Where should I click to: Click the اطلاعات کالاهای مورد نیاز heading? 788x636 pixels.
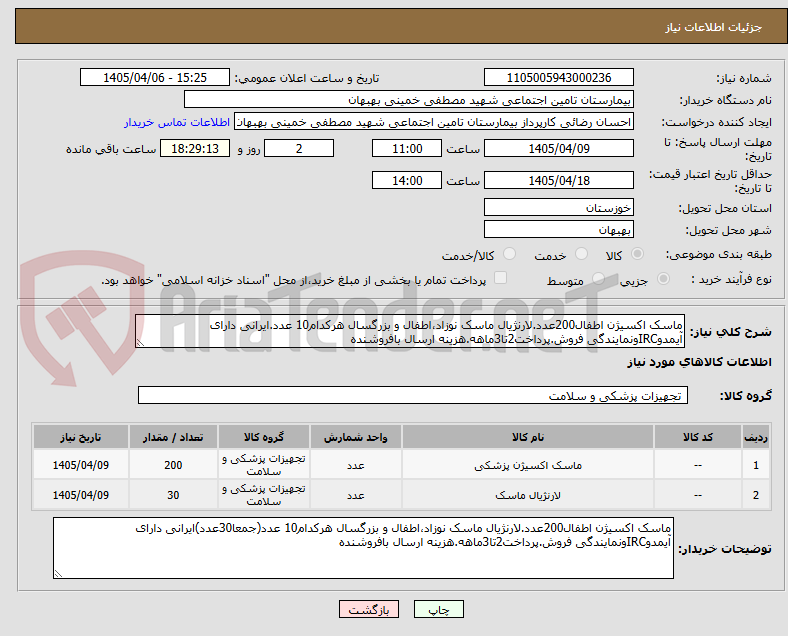[699, 362]
